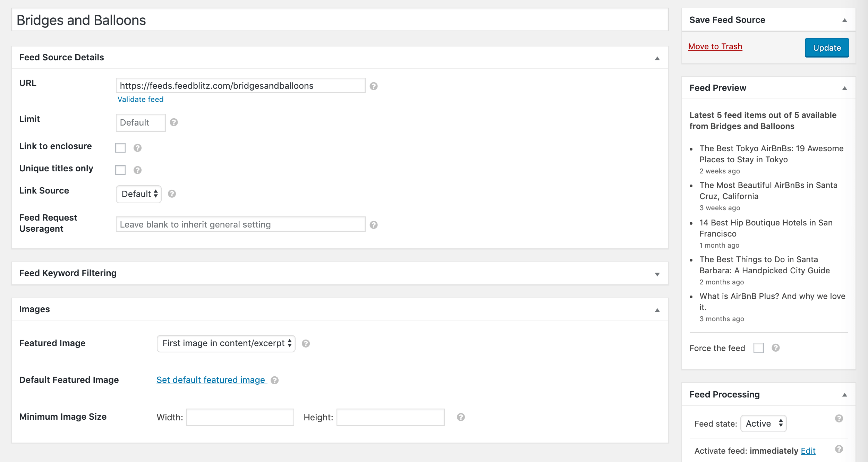868x462 pixels.
Task: Open help icon beside Limit field
Action: pos(174,122)
